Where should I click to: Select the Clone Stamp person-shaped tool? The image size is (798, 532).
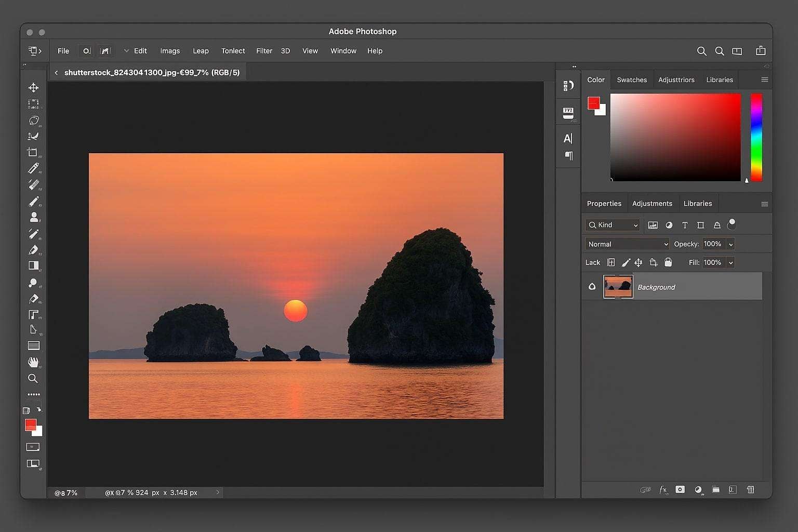(x=34, y=217)
